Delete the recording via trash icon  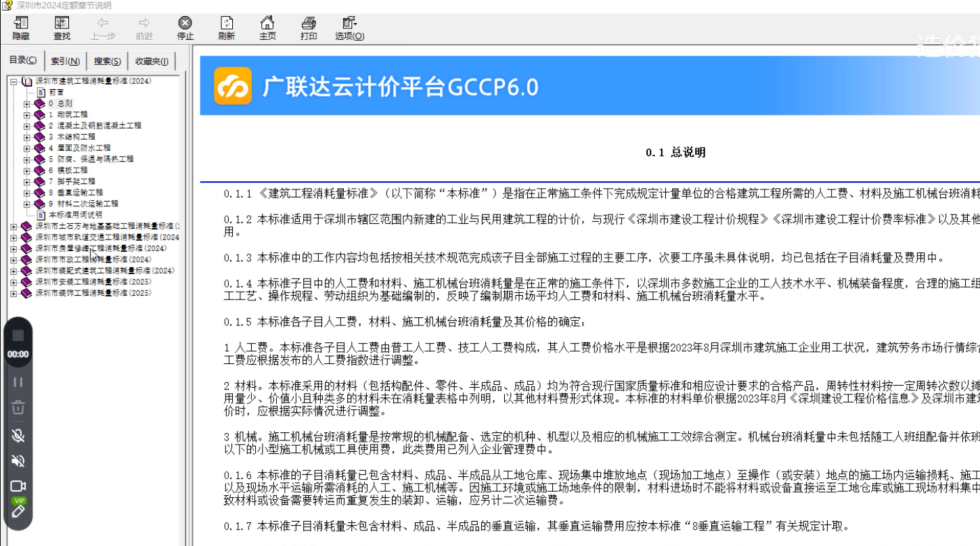pos(18,407)
